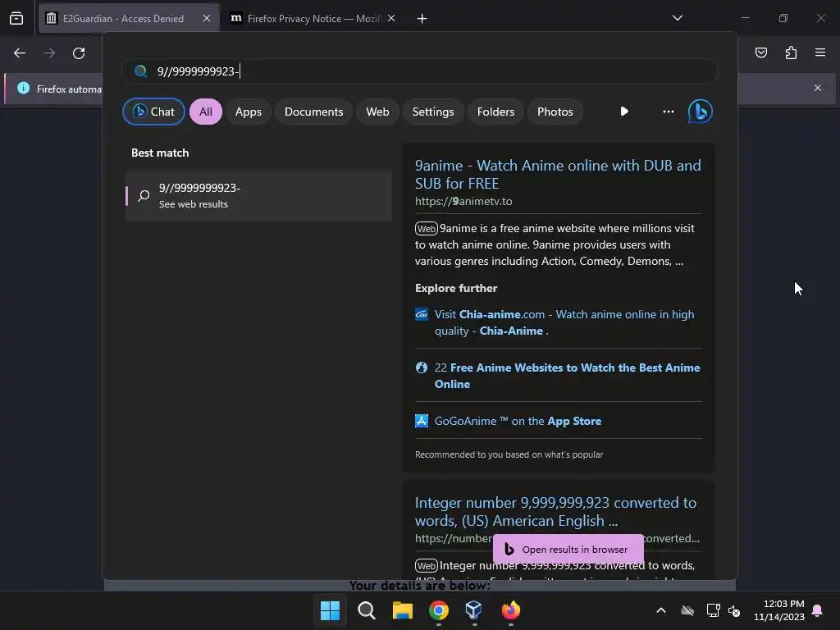
Task: Click the search magnifier icon in search box
Action: click(140, 71)
